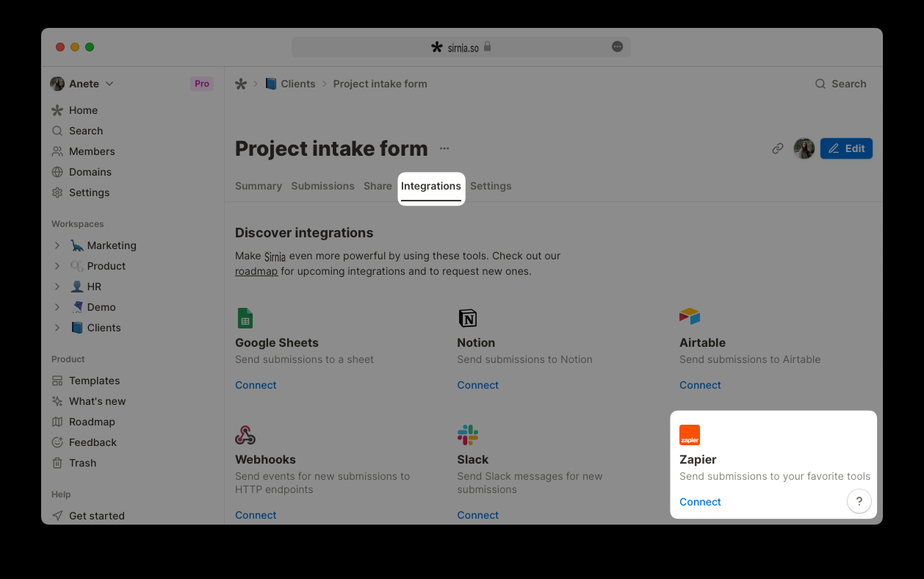Open the Roadmap sidebar item
Screen dimensions: 924x579
(x=83, y=422)
